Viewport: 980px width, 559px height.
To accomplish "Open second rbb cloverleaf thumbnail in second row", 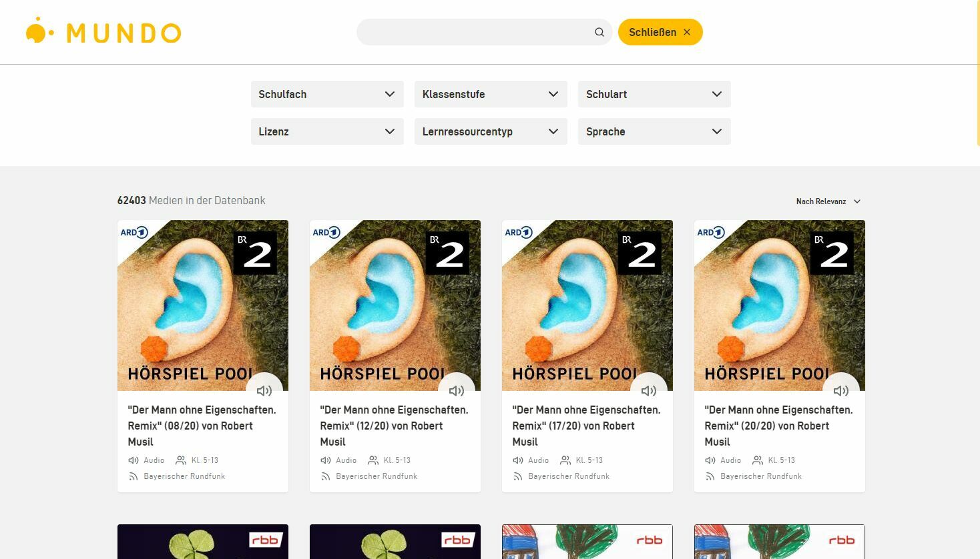I will (x=395, y=542).
